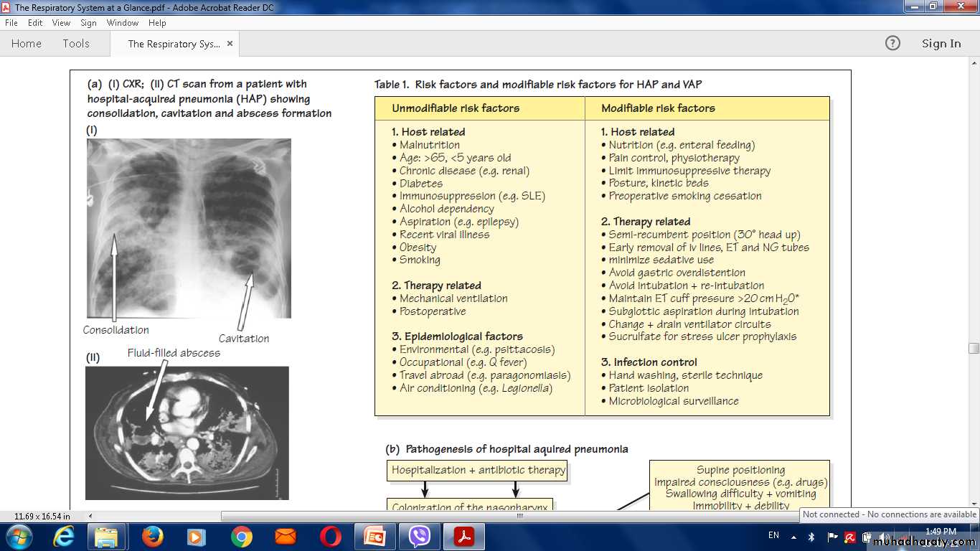Viewport: 980px width, 551px height.
Task: Open the Window menu
Action: pyautogui.click(x=122, y=23)
